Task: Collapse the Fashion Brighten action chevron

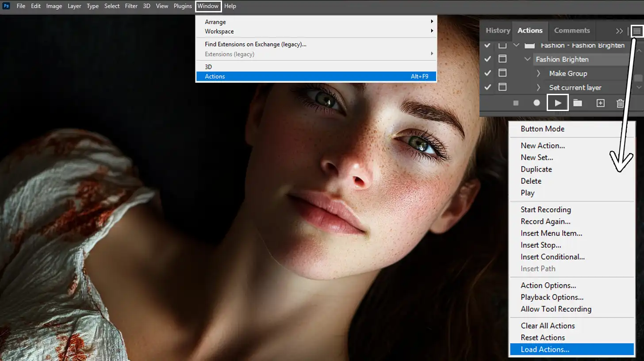Action: [527, 59]
